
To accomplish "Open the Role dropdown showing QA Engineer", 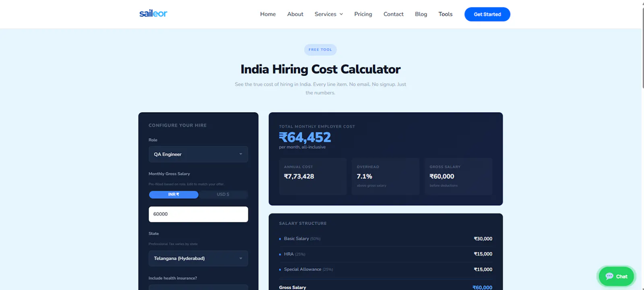I will (x=198, y=154).
